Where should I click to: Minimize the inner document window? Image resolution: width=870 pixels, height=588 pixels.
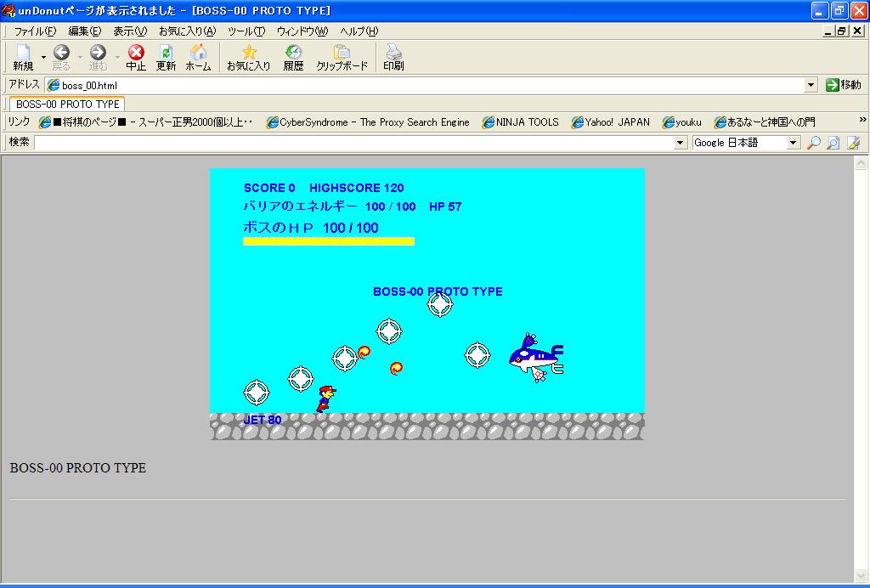(x=828, y=31)
